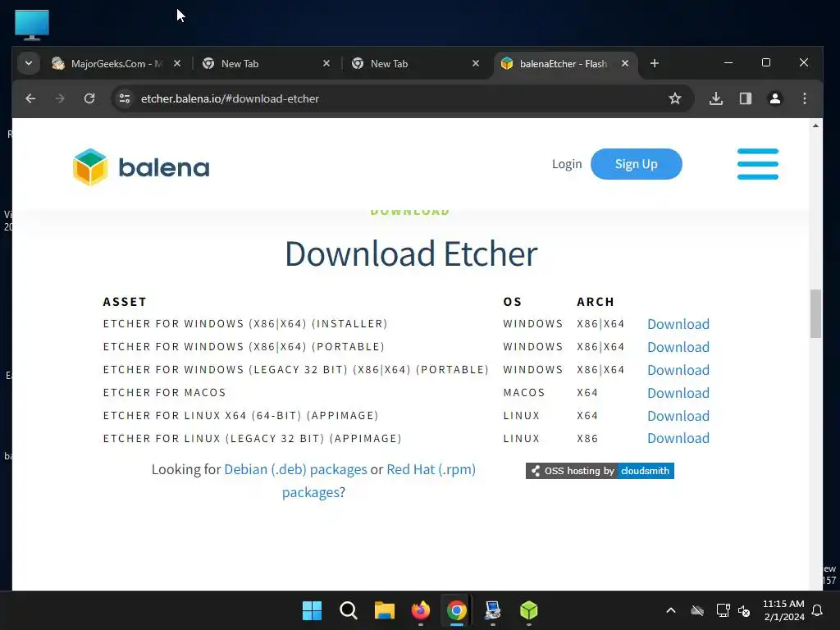This screenshot has height=630, width=840.
Task: Toggle Chrome side panel icon
Action: [x=745, y=98]
